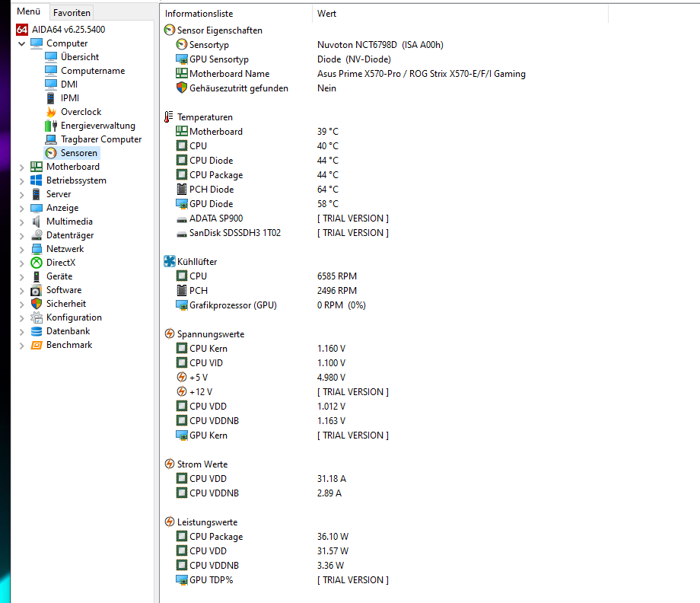Open the Computername tree entry
Screen dimensions: 700x603
pyautogui.click(x=92, y=71)
